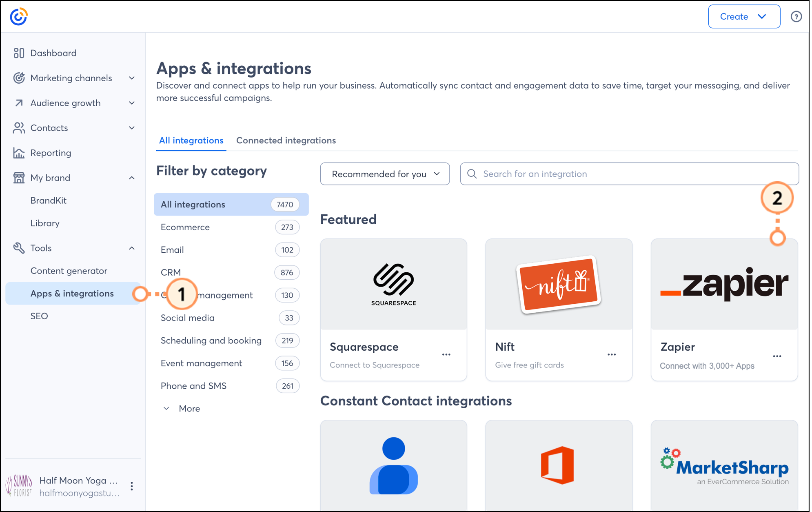Collapse My brand section chevron
The image size is (812, 512).
(x=132, y=178)
